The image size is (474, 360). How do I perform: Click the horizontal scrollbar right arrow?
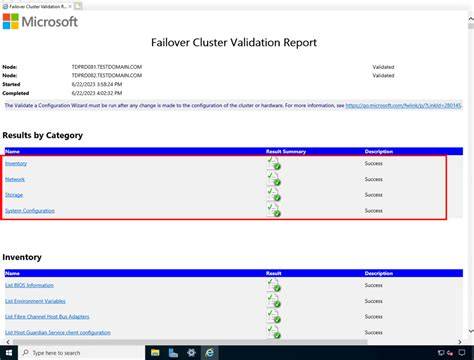(460, 342)
